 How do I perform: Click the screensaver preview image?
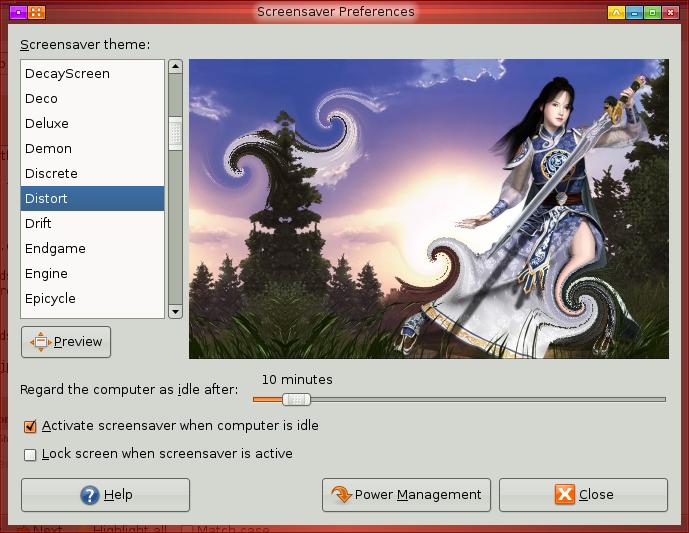click(x=429, y=209)
